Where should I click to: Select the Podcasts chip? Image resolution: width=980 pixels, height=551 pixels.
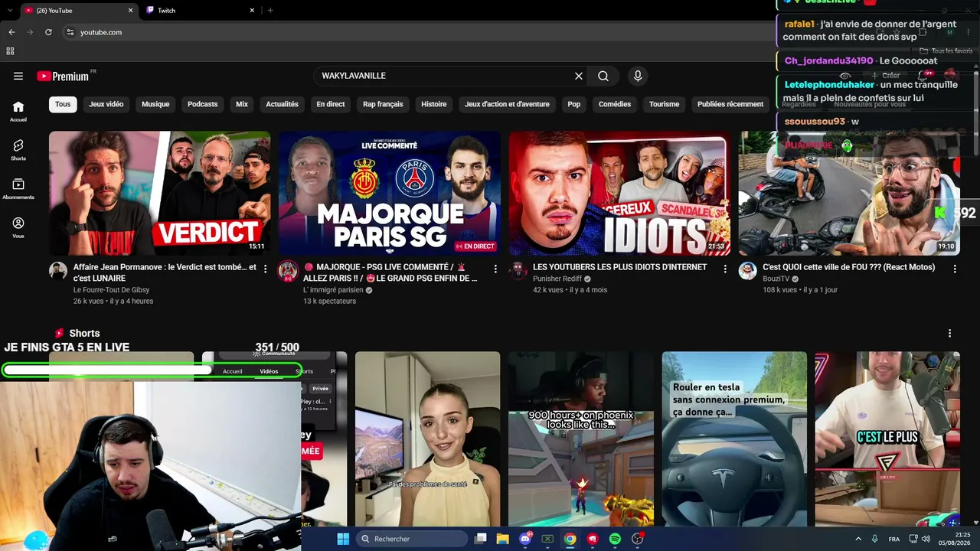tap(203, 104)
